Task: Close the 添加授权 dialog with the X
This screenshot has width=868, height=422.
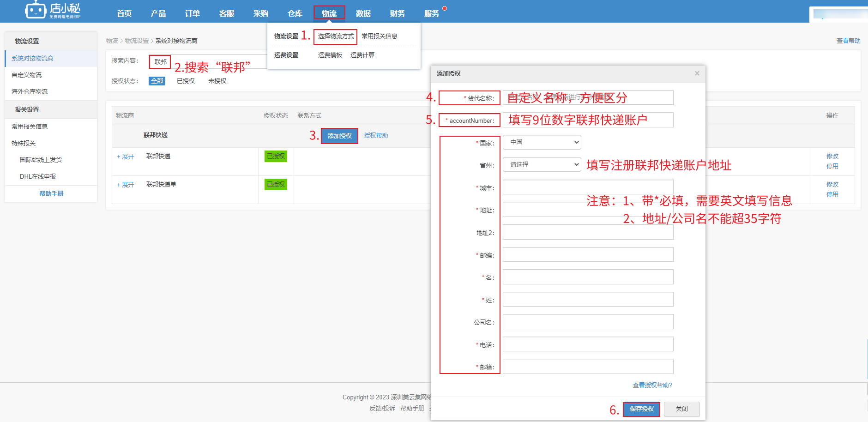Action: click(697, 73)
